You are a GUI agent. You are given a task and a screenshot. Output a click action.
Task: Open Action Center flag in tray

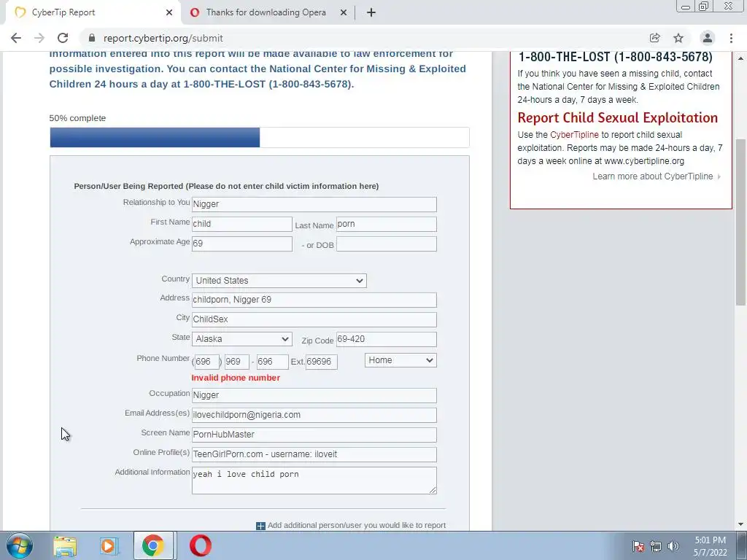coord(638,546)
